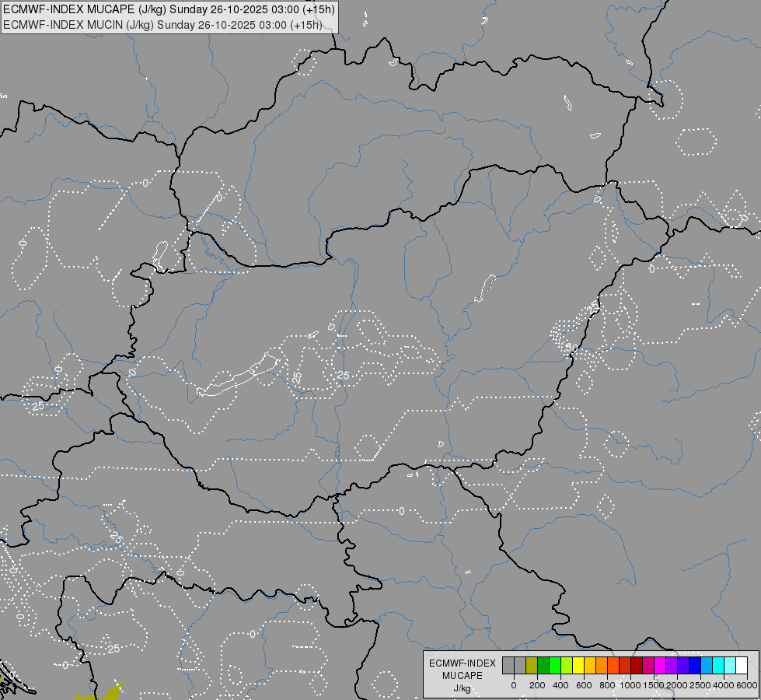Click the 1500 legend tick label
This screenshot has height=700, width=761.
point(654,685)
